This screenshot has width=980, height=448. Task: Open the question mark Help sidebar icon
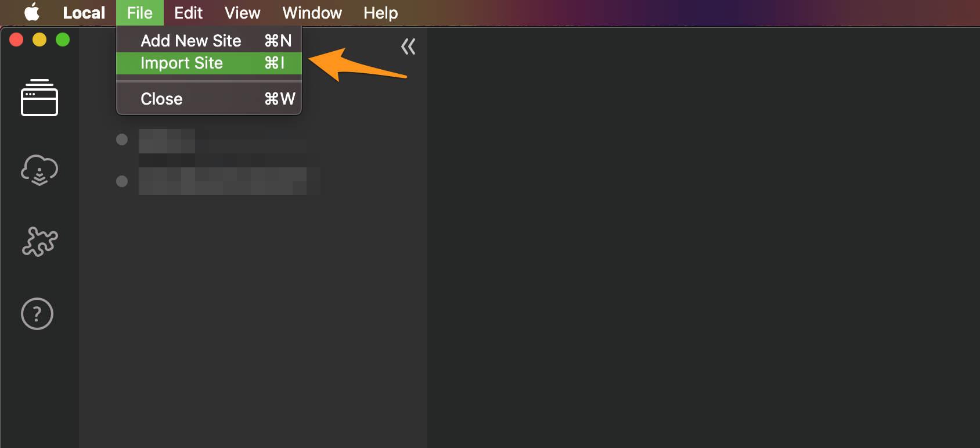click(x=37, y=314)
